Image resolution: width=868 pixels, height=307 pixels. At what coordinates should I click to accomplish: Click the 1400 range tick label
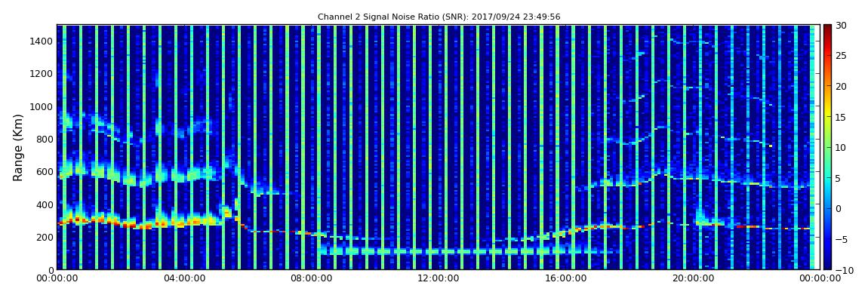coord(42,41)
